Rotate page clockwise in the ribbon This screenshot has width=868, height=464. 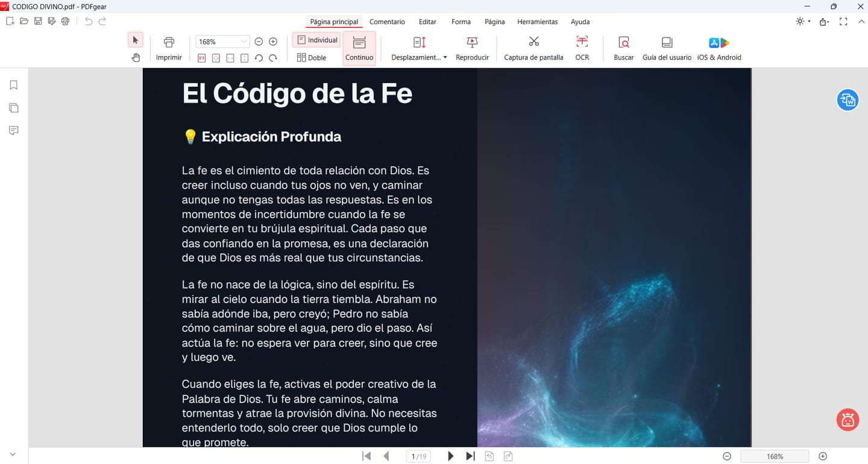272,58
